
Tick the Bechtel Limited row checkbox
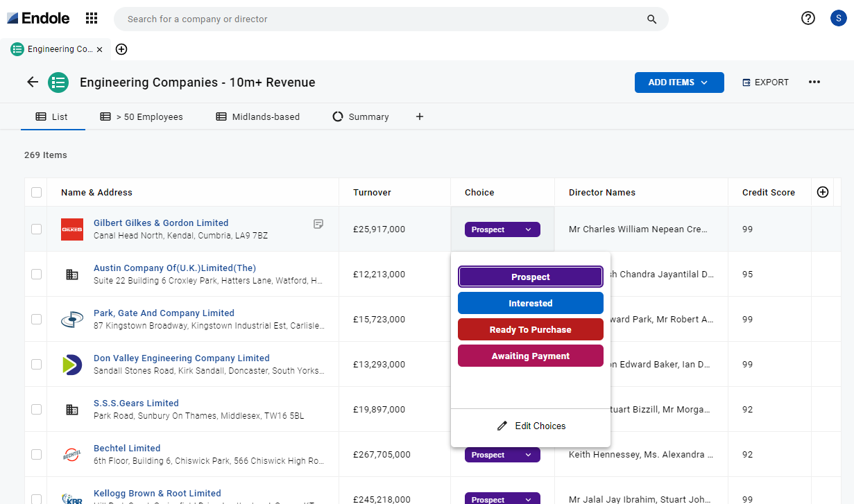[x=36, y=455]
